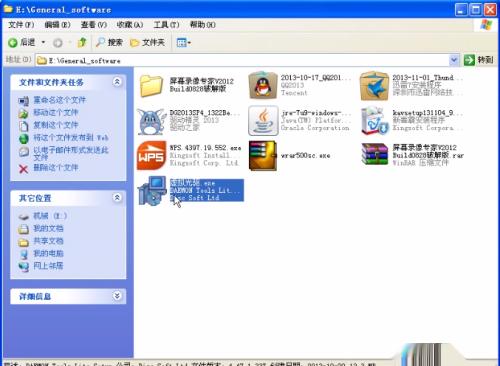500x366 pixels.
Task: Click 我的电脑 icon in 其它位置
Action: click(x=24, y=254)
